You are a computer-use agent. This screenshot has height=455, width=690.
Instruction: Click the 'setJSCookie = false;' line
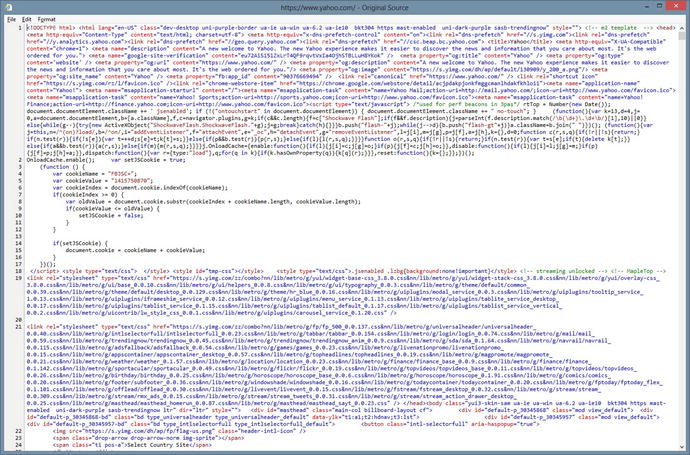[x=111, y=216]
